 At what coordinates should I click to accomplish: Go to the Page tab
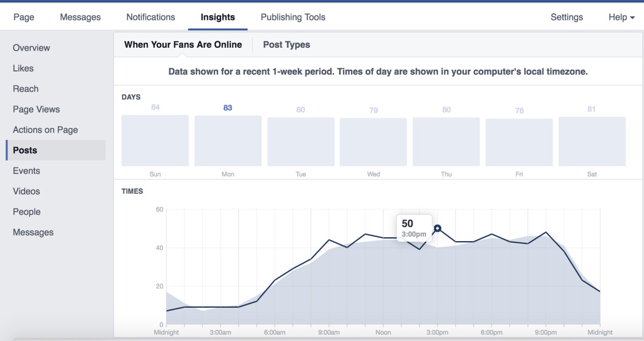24,17
